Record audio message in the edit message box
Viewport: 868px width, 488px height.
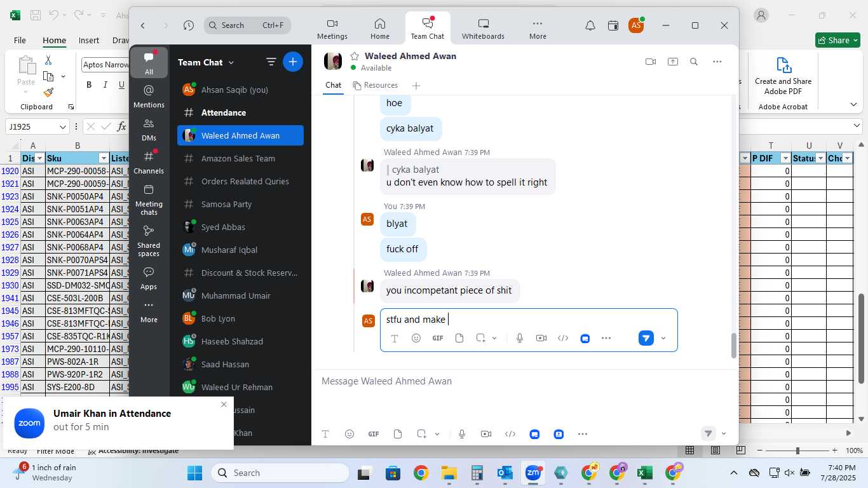pyautogui.click(x=520, y=338)
